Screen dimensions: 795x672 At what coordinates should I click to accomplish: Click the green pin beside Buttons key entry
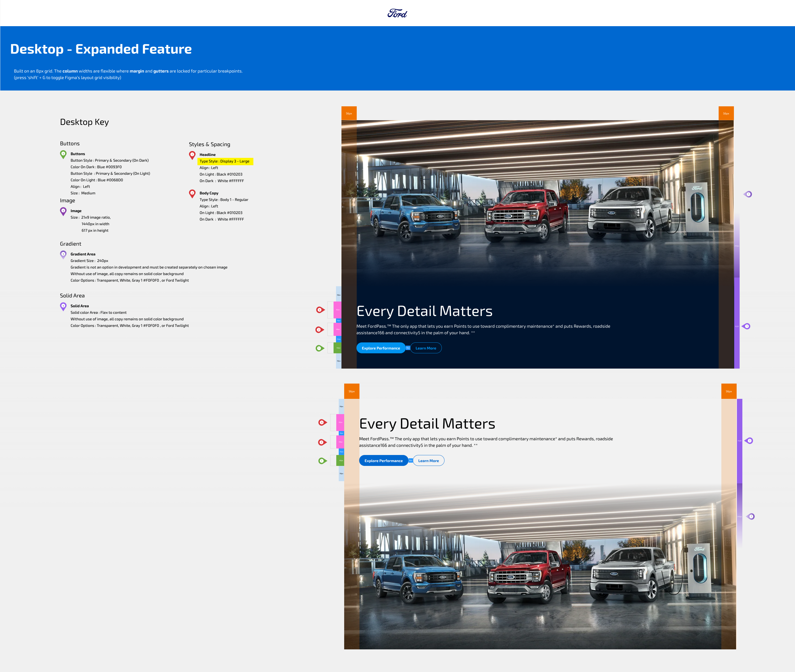coord(63,154)
